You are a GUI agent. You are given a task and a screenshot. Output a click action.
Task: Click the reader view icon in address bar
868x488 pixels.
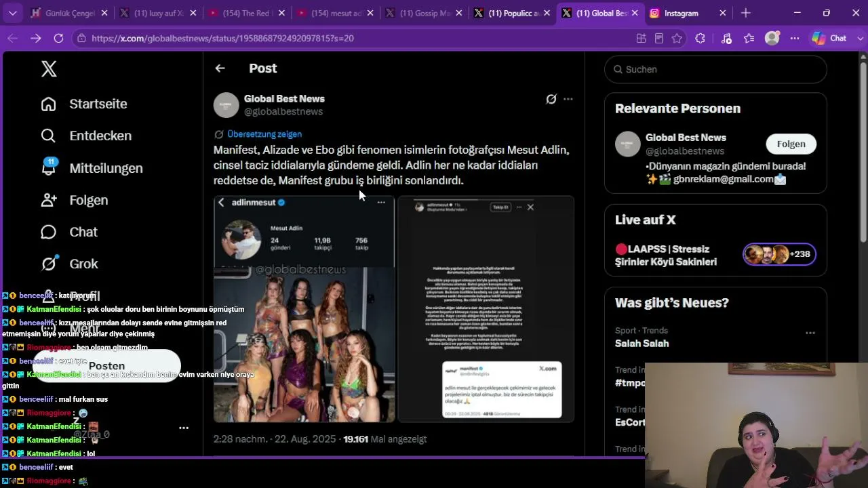tap(658, 39)
